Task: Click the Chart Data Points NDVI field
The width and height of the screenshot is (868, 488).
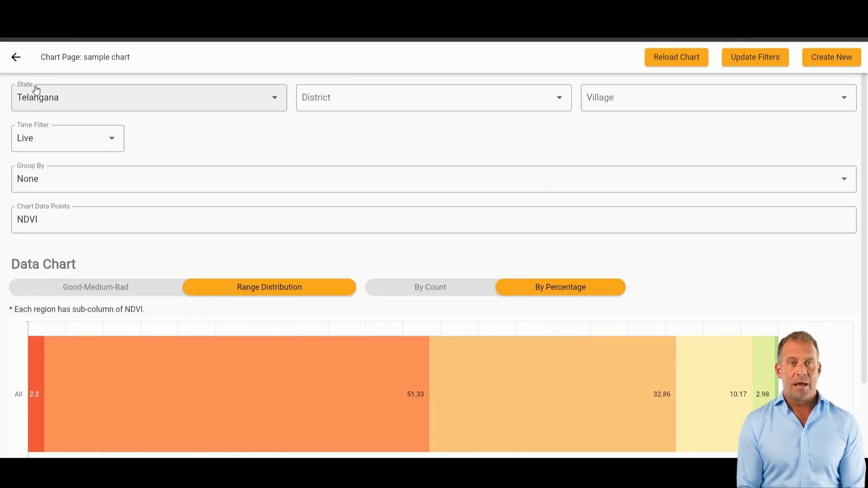Action: click(x=434, y=219)
